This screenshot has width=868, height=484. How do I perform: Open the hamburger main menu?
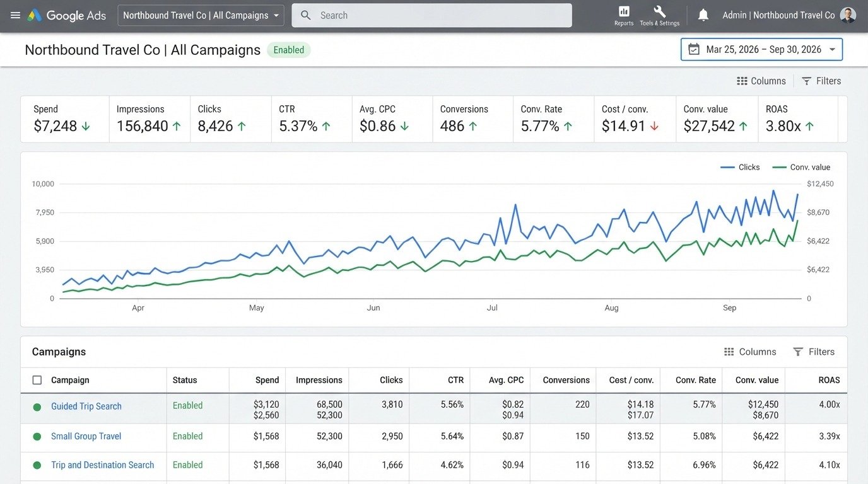[15, 15]
